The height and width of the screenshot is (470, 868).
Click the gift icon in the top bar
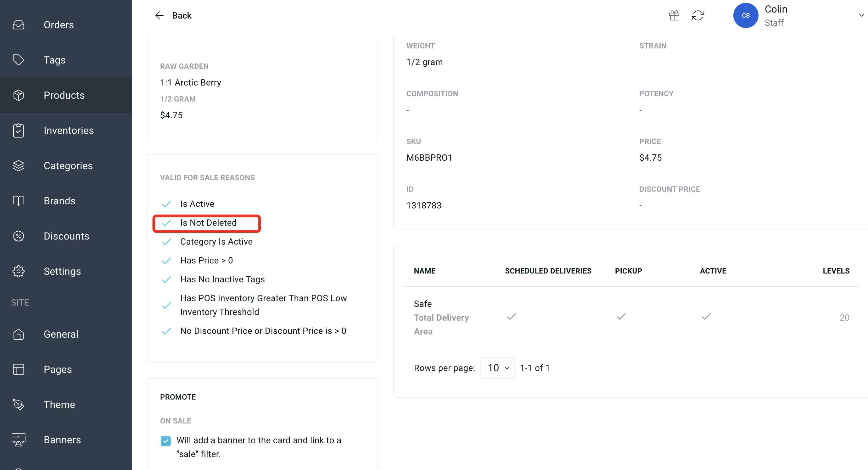pyautogui.click(x=674, y=15)
